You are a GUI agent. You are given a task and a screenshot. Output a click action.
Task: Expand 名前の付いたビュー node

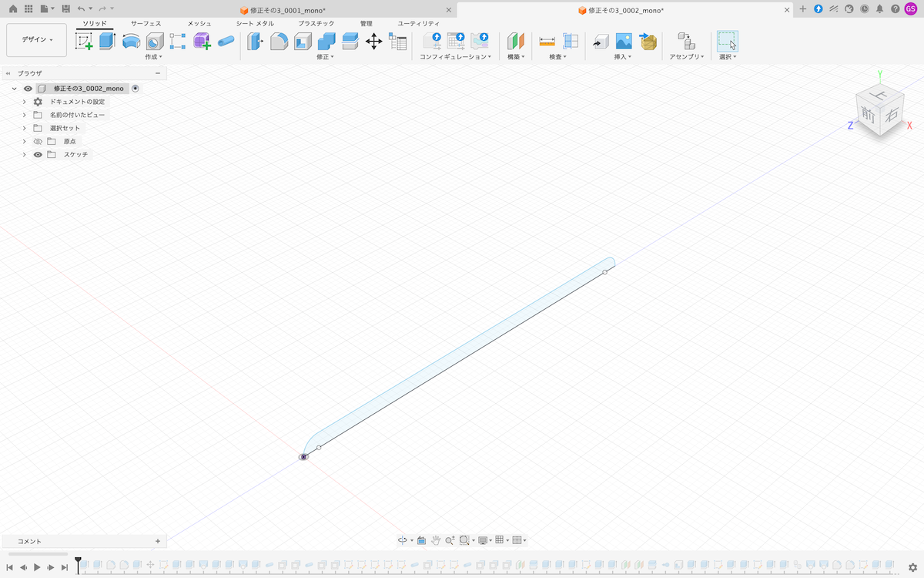click(x=24, y=115)
